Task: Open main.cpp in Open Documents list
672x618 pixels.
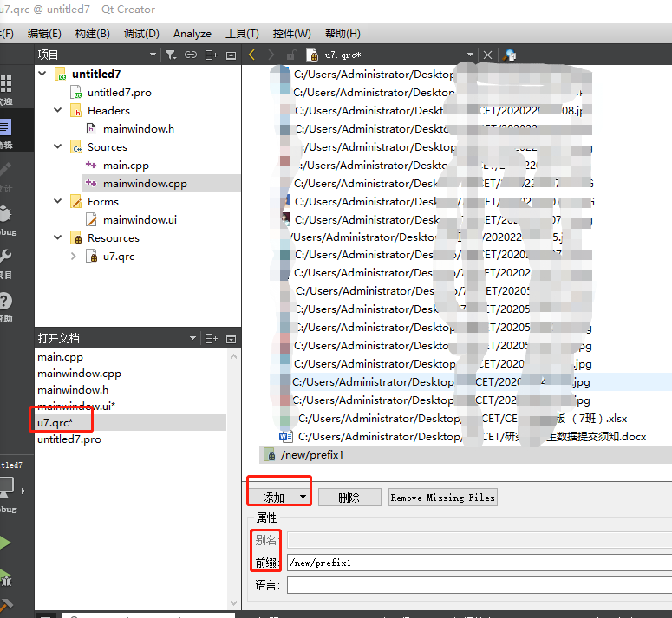Action: coord(60,357)
